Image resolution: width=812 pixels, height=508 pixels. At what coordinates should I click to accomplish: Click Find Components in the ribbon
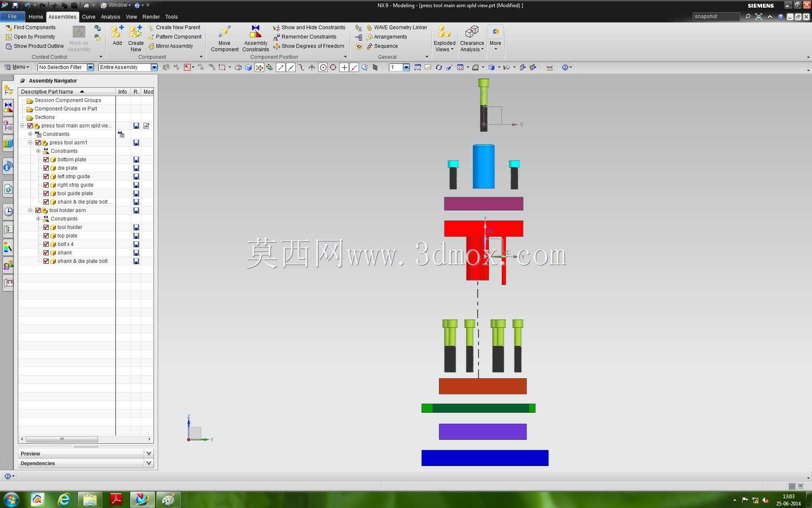30,28
